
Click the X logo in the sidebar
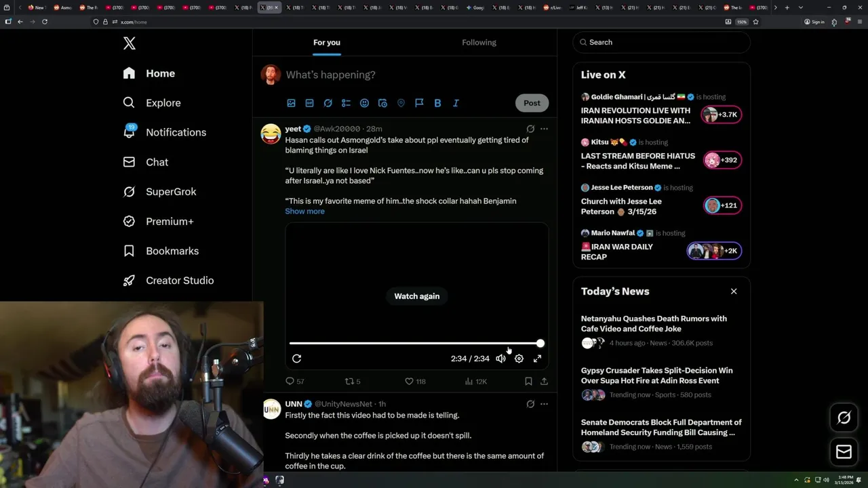[130, 43]
